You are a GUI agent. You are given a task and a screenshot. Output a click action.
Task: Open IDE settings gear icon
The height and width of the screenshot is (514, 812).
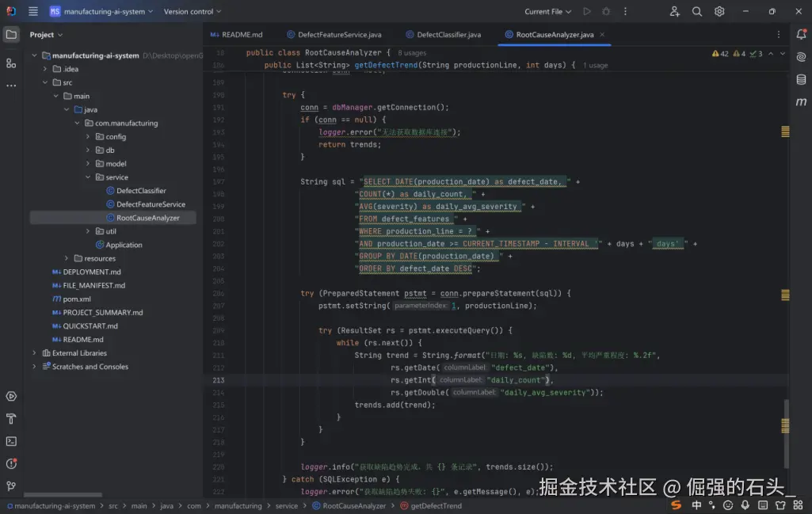click(719, 12)
